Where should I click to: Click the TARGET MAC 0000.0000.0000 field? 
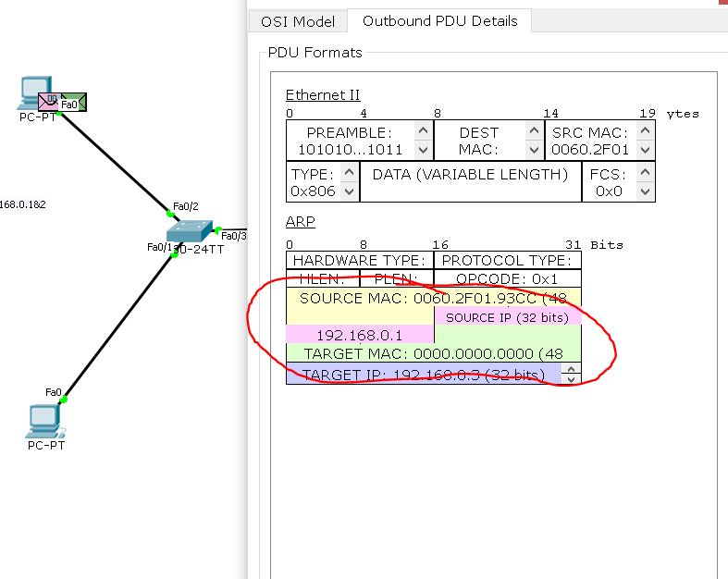433,353
